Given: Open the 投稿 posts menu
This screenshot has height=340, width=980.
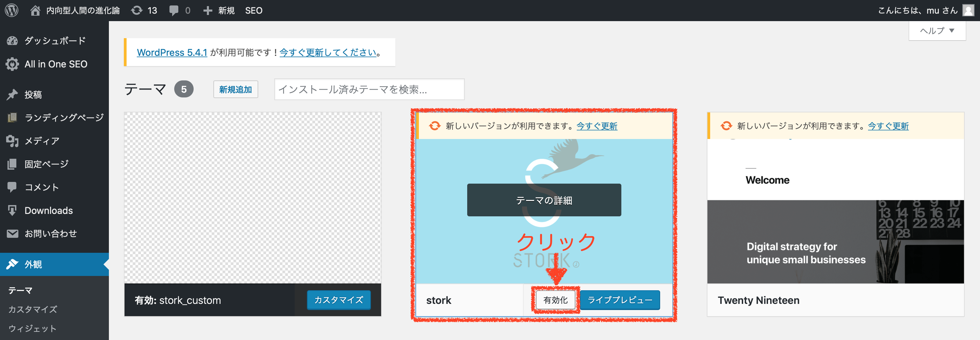Looking at the screenshot, I should 54,94.
